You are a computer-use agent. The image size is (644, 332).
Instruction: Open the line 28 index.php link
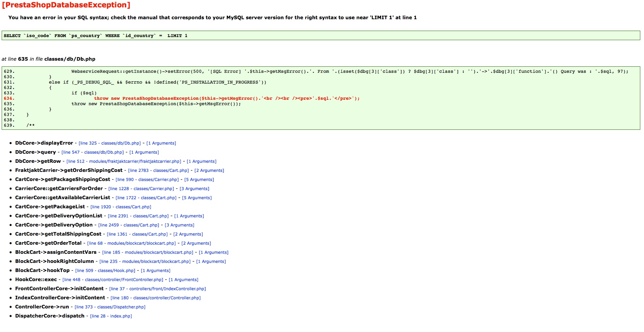(111, 316)
